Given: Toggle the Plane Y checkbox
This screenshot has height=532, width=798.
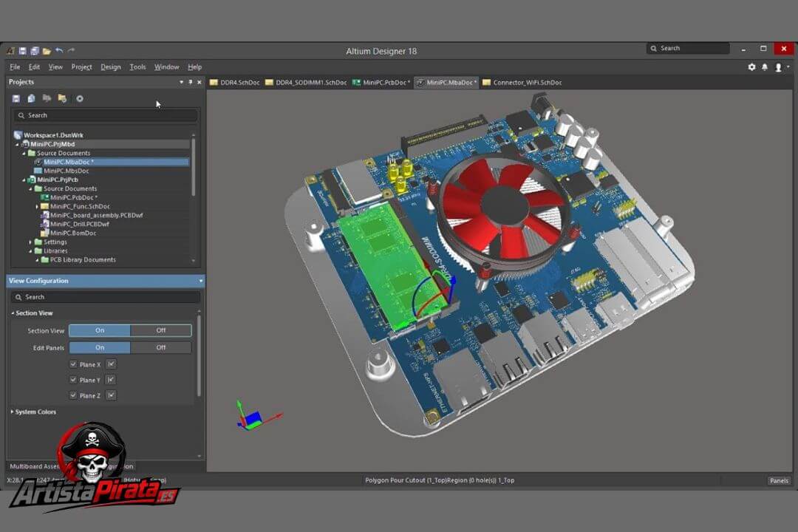Looking at the screenshot, I should click(73, 380).
